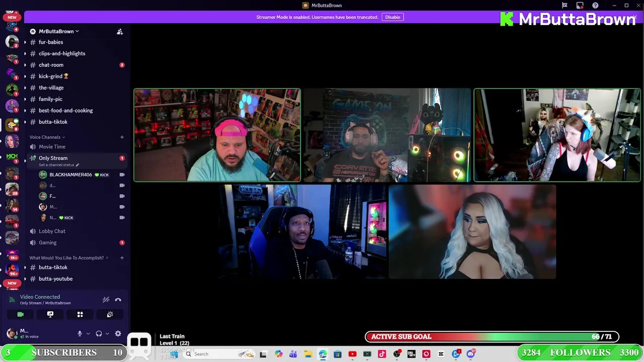This screenshot has height=362, width=644.
Task: Open OBS Studio from the taskbar
Action: click(x=396, y=354)
